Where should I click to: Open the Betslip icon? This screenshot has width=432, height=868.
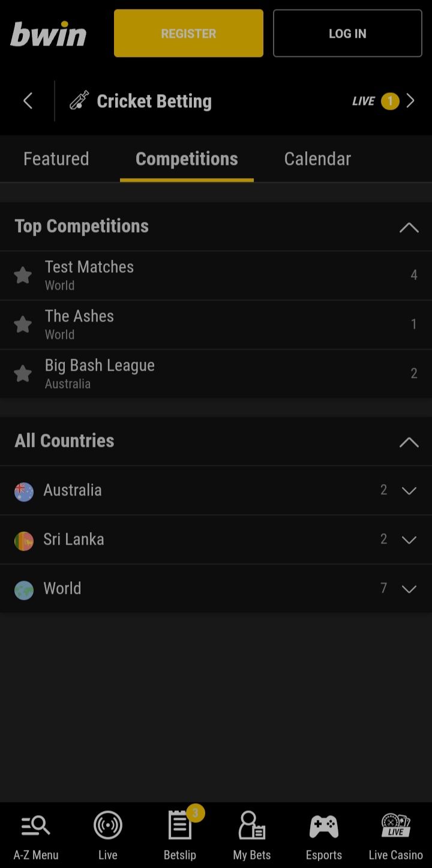click(180, 826)
